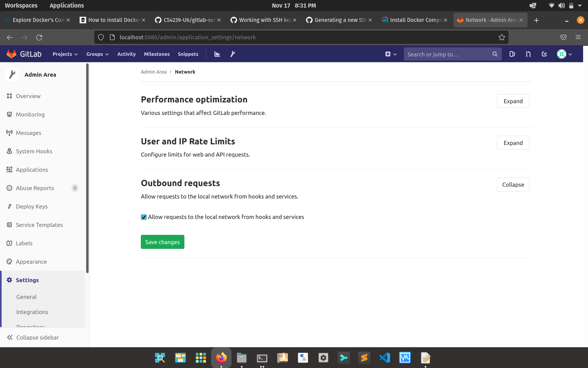This screenshot has height=368, width=588.
Task: Open the Pocket save icon in Firefox
Action: [563, 37]
